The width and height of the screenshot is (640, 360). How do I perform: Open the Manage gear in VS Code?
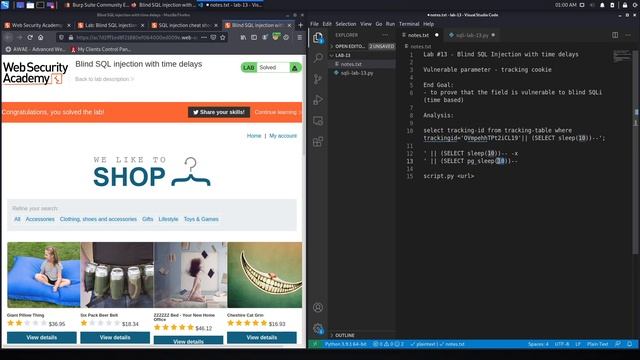pos(318,328)
